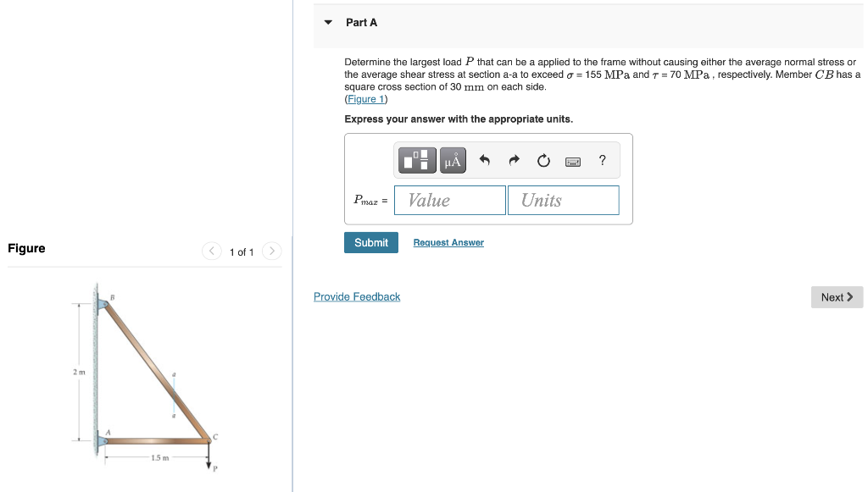Advance with the Next button
Viewport: 868px width, 492px height.
[837, 297]
